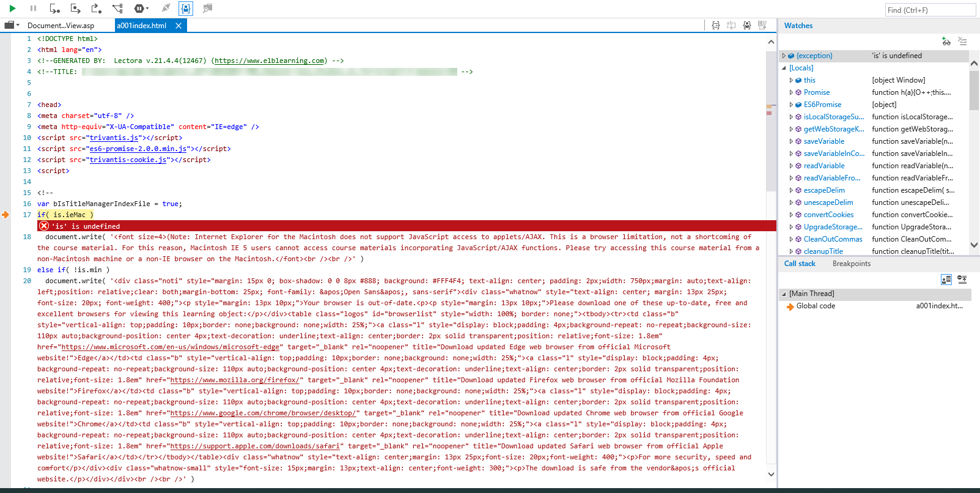
Task: Click the green Continue play button
Action: coord(12,9)
